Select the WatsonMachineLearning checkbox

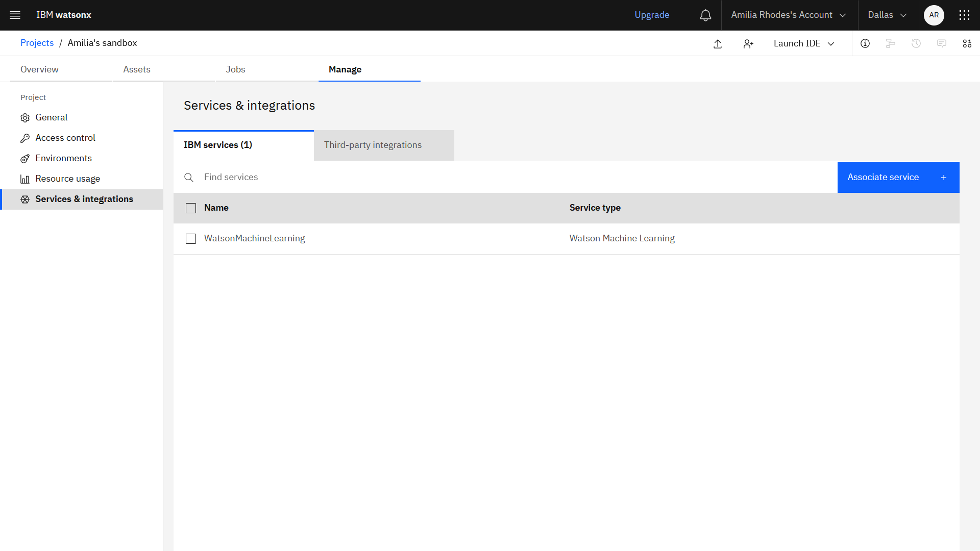tap(191, 238)
